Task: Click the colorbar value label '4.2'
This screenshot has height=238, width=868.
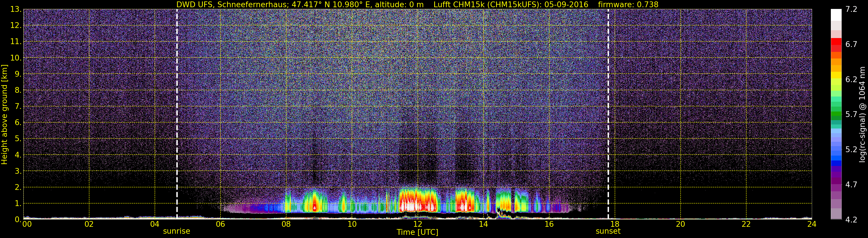Action: (x=851, y=220)
